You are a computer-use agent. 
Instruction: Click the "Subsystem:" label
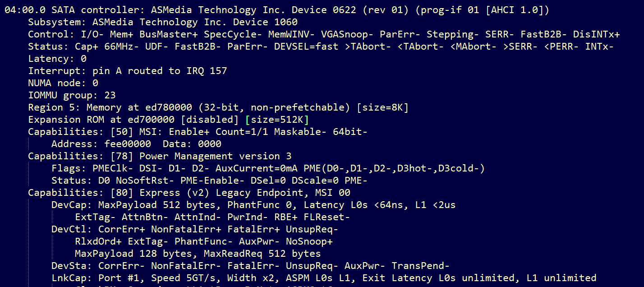pos(57,22)
